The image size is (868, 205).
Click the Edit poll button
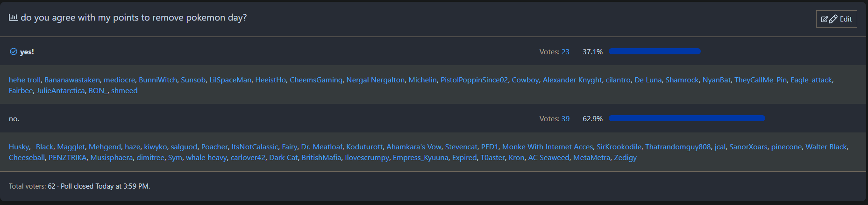pos(836,19)
